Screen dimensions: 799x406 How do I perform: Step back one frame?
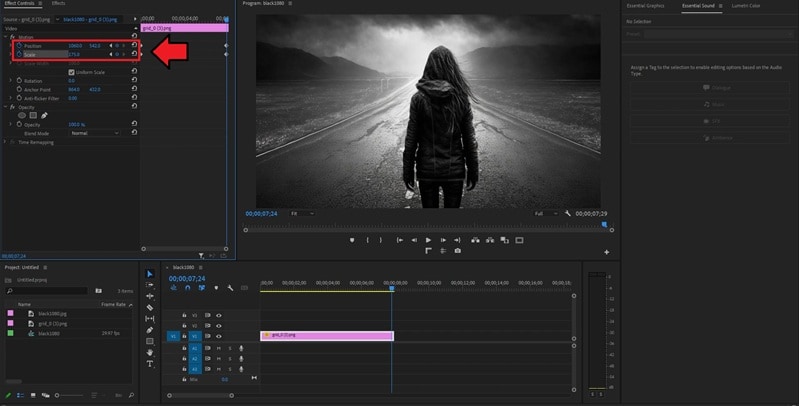pos(414,240)
